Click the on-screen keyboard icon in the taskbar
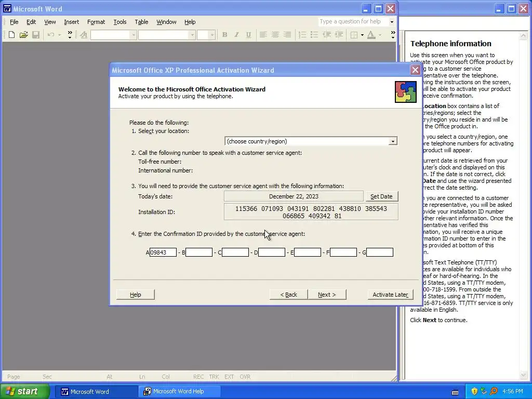 [x=455, y=392]
